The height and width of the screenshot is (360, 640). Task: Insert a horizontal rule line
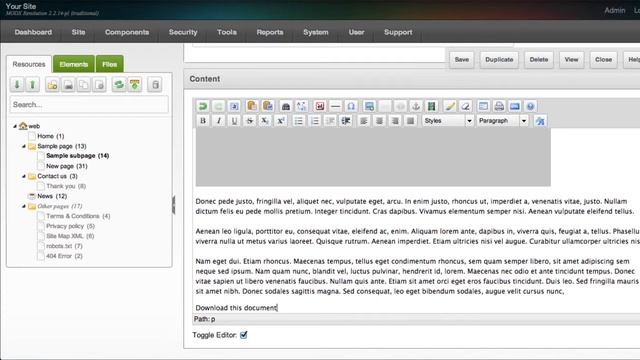coord(336,107)
